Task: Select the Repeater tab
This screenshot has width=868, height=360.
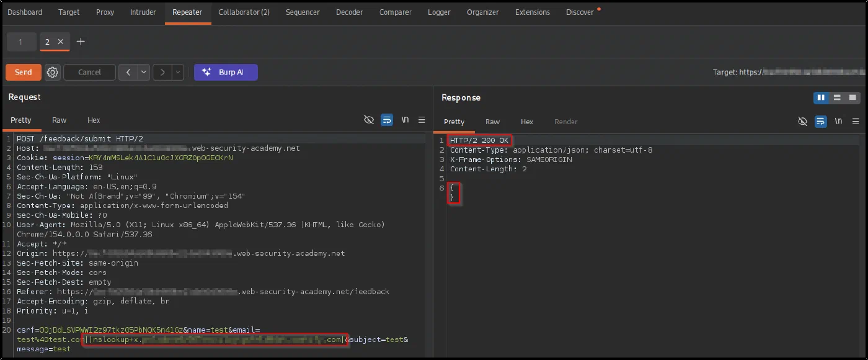Action: (187, 12)
